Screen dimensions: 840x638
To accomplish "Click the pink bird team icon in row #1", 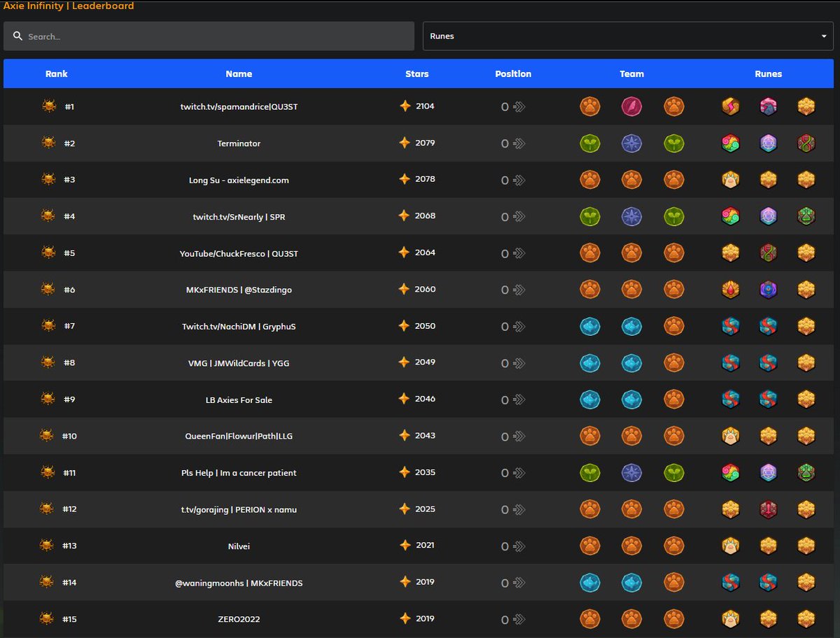I will pos(631,106).
